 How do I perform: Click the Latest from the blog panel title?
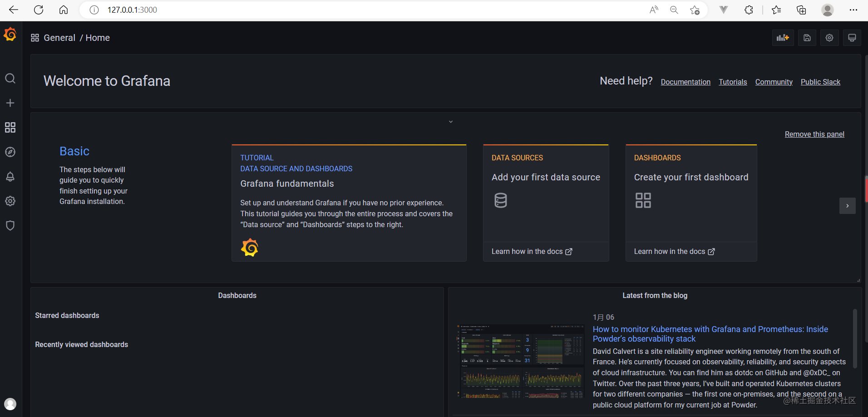[x=655, y=295]
